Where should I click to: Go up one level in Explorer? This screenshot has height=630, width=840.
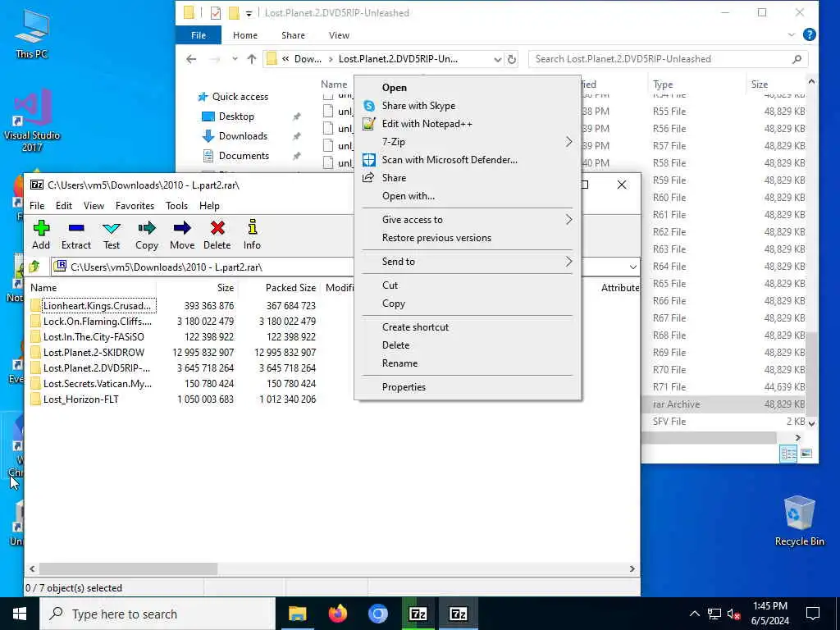252,59
